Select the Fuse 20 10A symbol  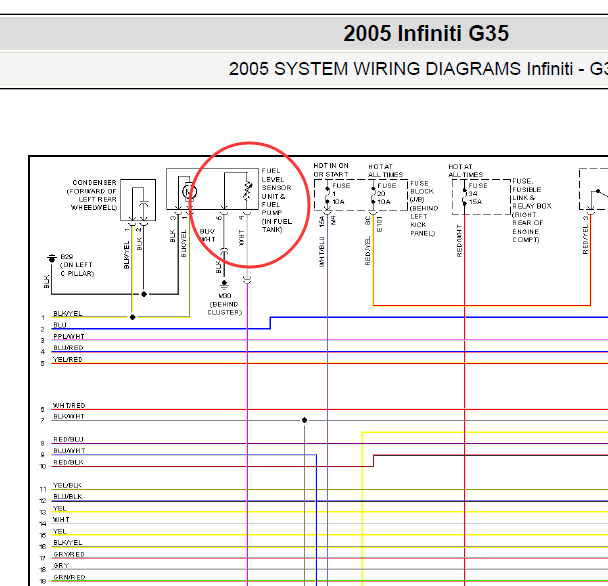click(373, 195)
